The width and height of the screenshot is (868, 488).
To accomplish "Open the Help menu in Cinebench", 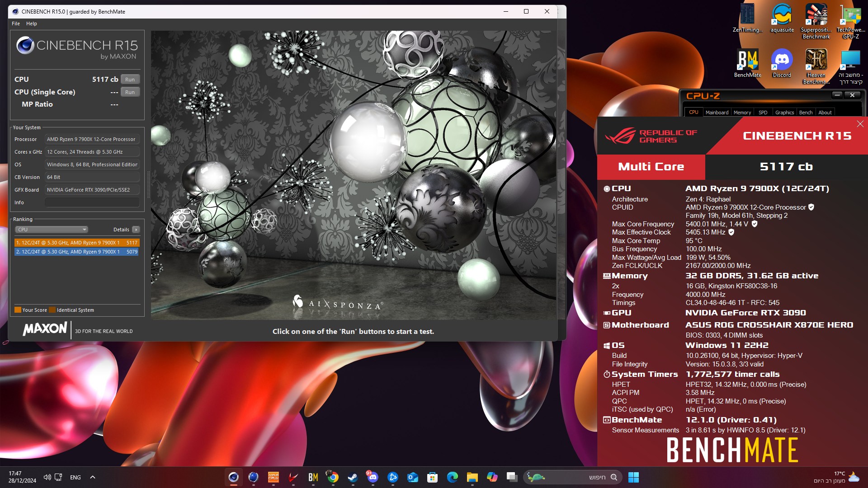I will (x=32, y=23).
